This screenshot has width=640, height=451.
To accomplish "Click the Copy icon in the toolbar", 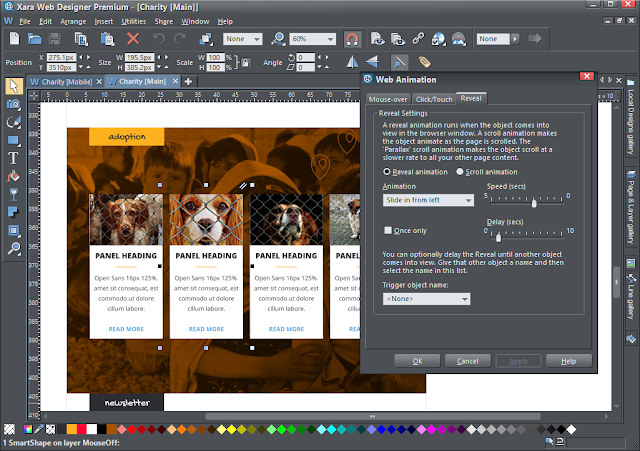I will 81,39.
